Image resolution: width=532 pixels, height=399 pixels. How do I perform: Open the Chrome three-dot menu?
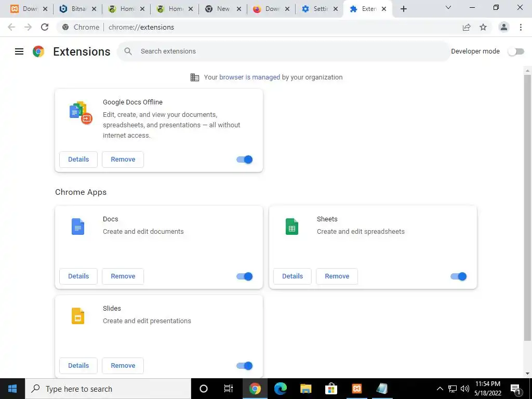521,27
